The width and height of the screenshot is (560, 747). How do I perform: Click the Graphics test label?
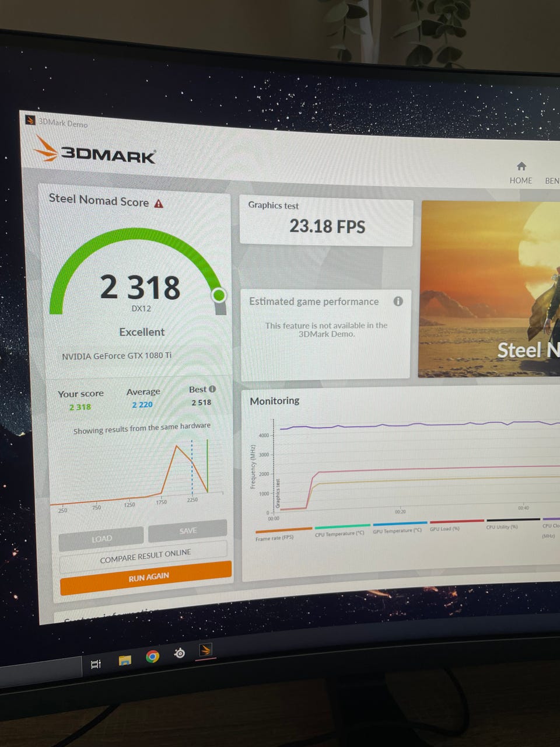(x=273, y=205)
